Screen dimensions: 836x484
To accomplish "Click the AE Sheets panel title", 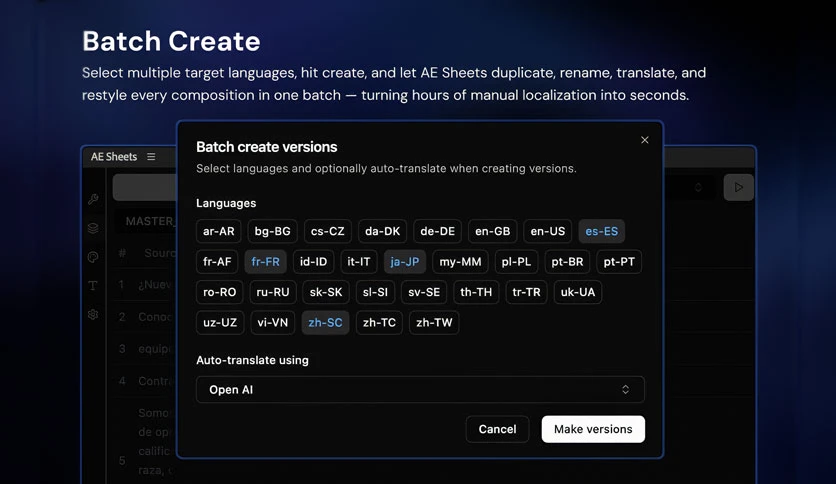I will (114, 157).
